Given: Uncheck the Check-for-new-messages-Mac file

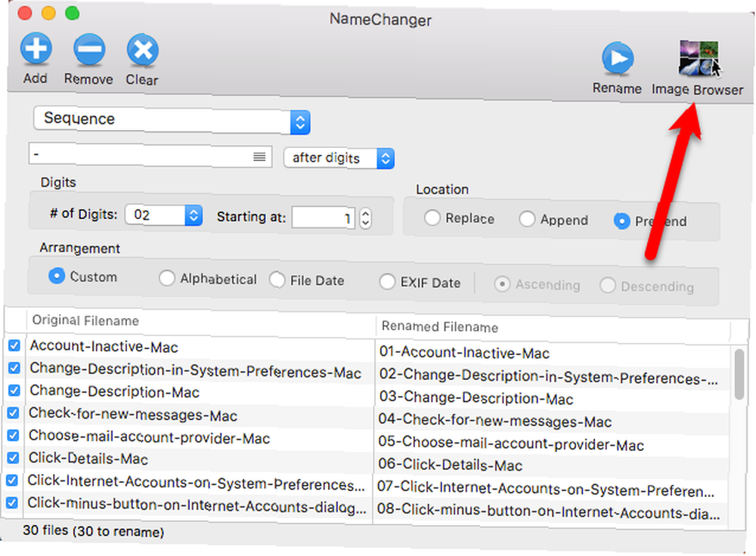Looking at the screenshot, I should pyautogui.click(x=14, y=413).
